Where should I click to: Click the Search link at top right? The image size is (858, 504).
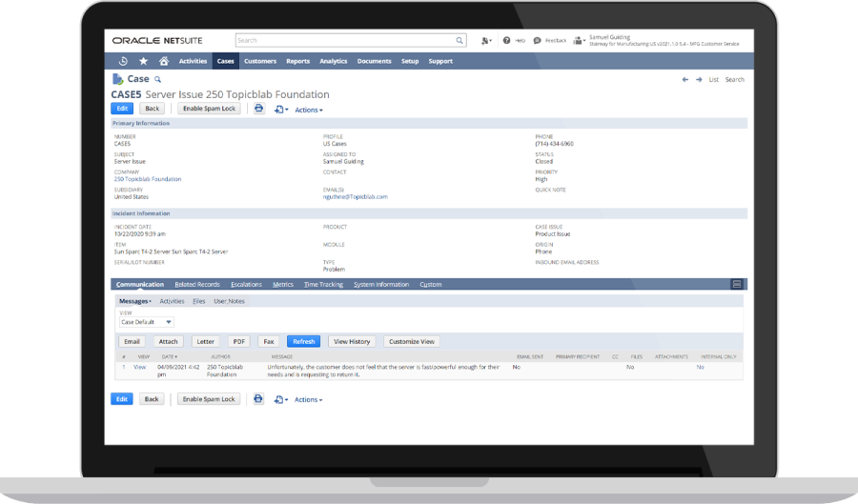pyautogui.click(x=734, y=80)
